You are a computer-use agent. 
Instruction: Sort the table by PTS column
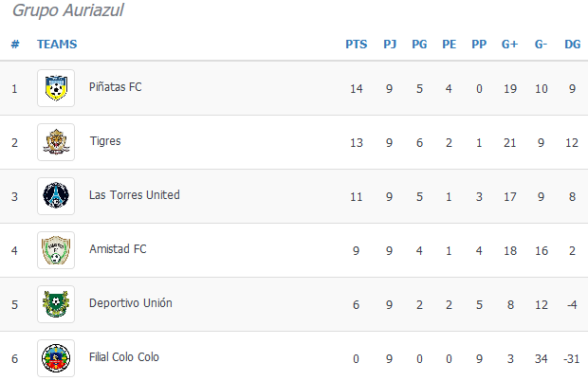pos(357,45)
